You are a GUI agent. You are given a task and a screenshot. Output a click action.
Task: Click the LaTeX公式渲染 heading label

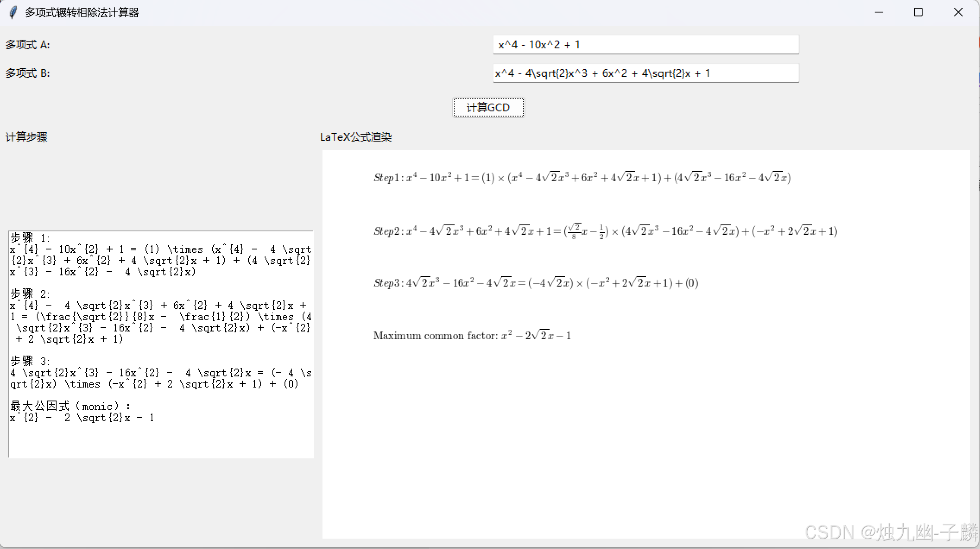tap(356, 137)
